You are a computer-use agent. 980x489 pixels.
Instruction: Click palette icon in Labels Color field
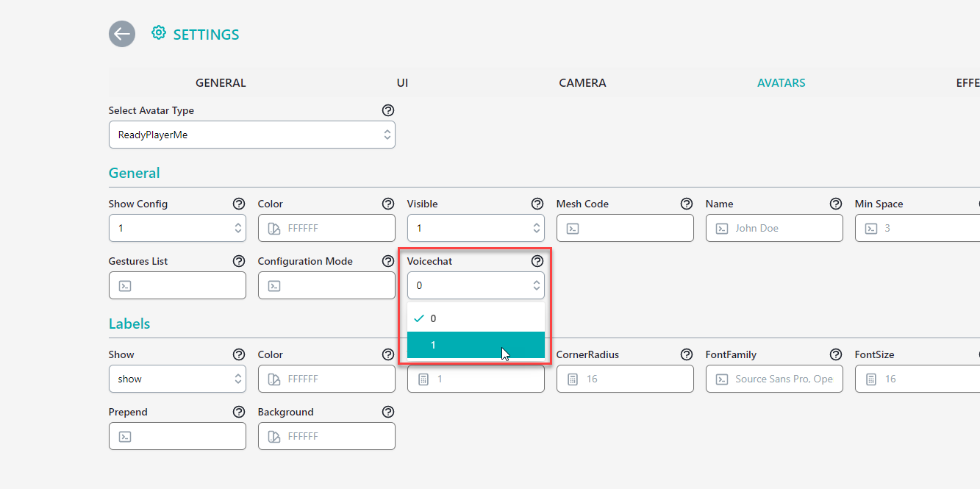[x=274, y=379]
